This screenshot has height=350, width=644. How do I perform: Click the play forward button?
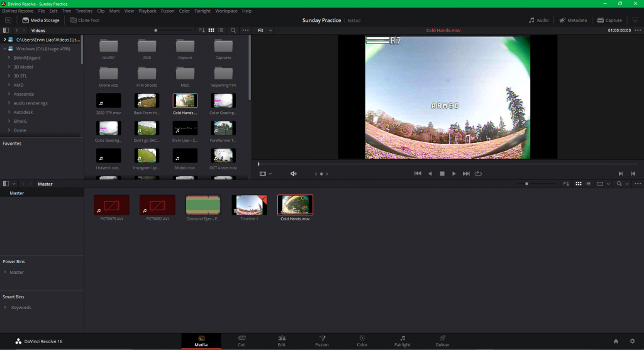[454, 174]
